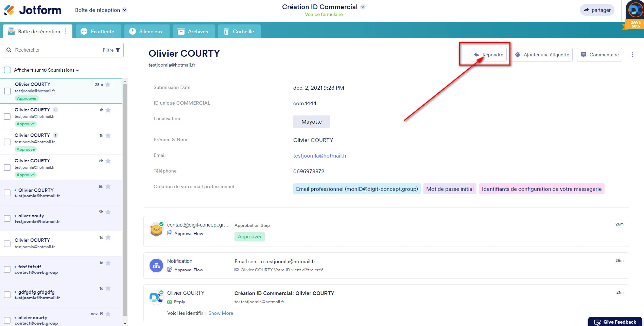The width and height of the screenshot is (644, 326).
Task: Click Show More in reply message
Action: (221, 313)
